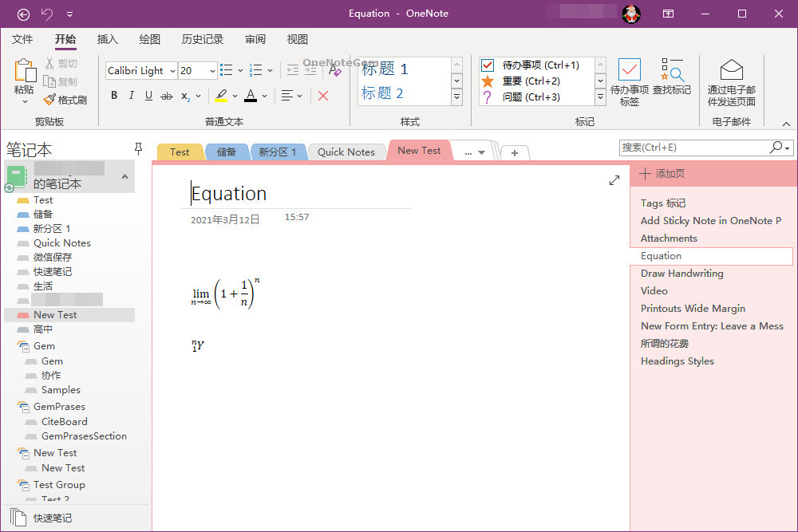Open the highlight color dropdown arrow

point(235,96)
